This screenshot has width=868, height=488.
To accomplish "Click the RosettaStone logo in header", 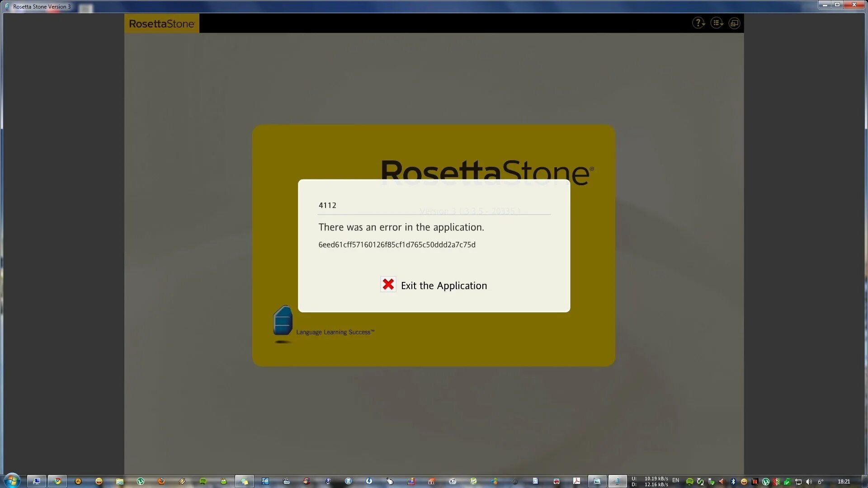I will (x=161, y=23).
